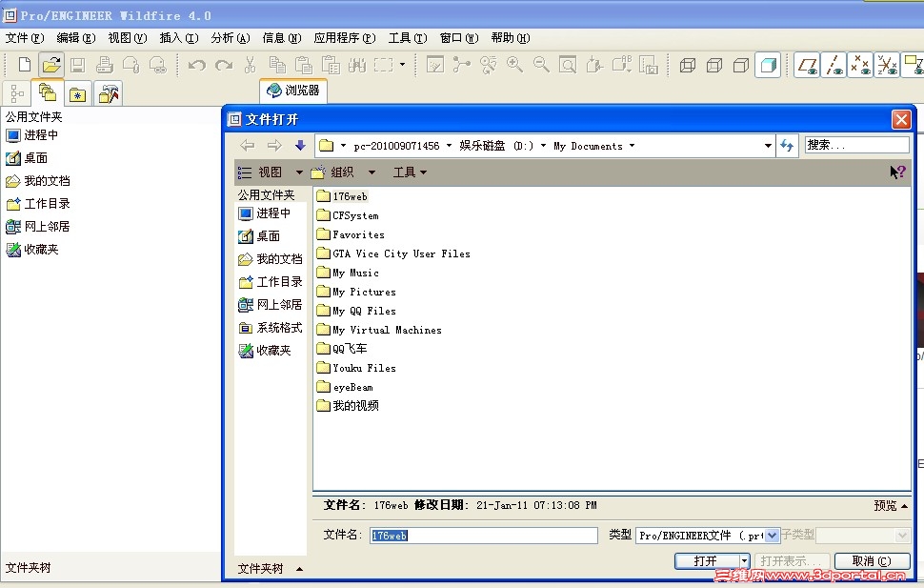This screenshot has height=588, width=924.
Task: Click the 打开 button
Action: tap(706, 561)
